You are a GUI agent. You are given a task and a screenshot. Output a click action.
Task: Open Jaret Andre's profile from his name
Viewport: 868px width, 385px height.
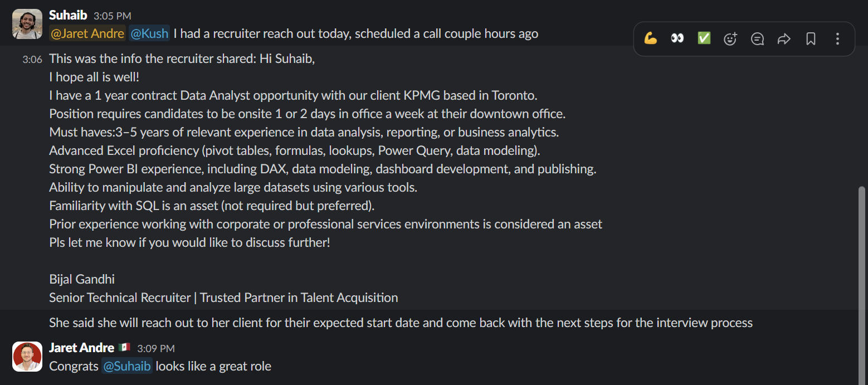tap(81, 348)
